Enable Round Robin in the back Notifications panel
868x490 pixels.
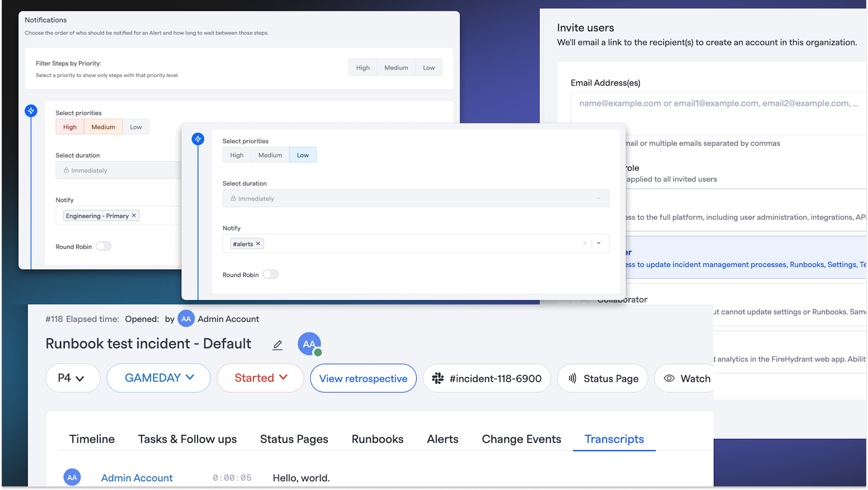104,247
